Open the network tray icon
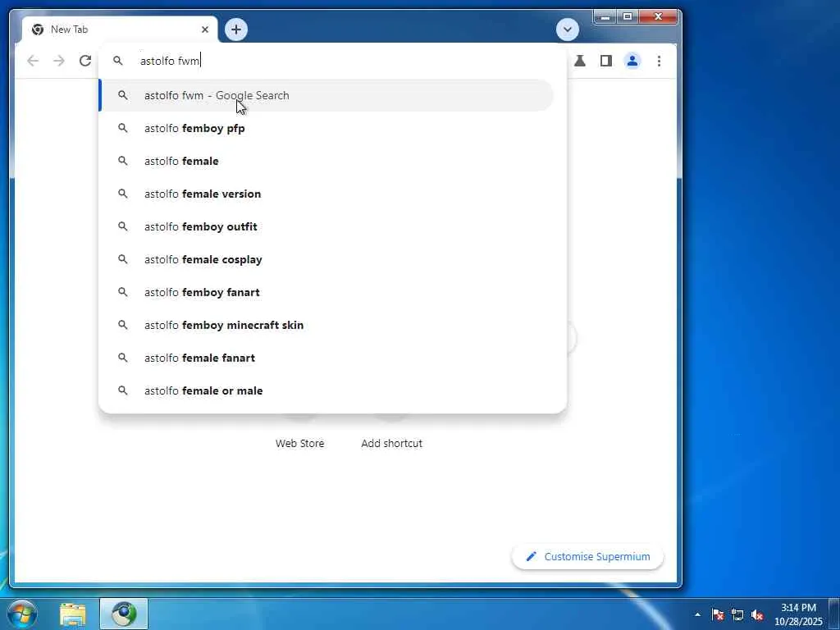The width and height of the screenshot is (840, 630). [737, 614]
